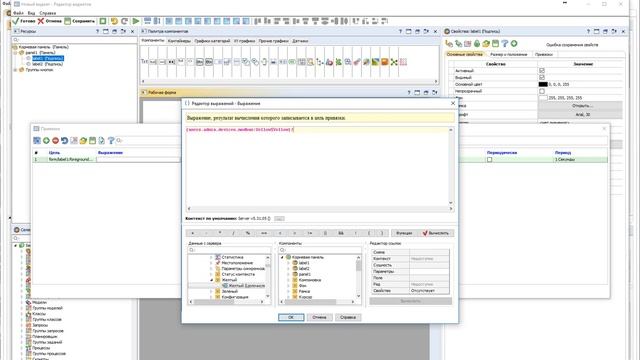Click the white 255, 255, 255, 255 swatch

(543, 98)
